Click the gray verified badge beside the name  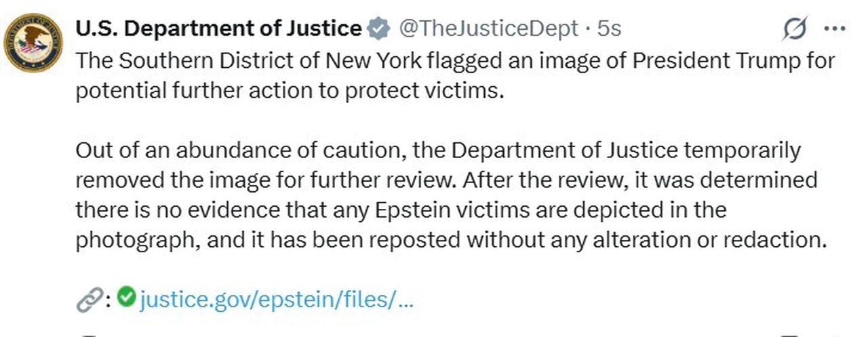(x=378, y=28)
